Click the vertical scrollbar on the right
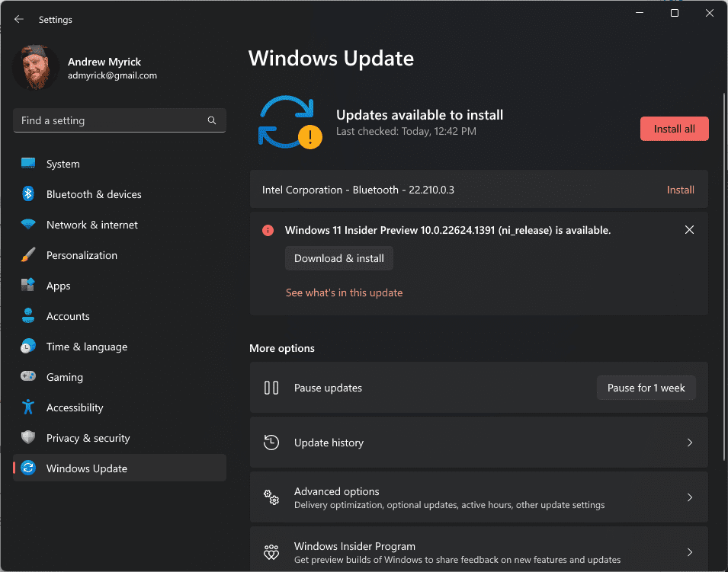 pyautogui.click(x=724, y=276)
